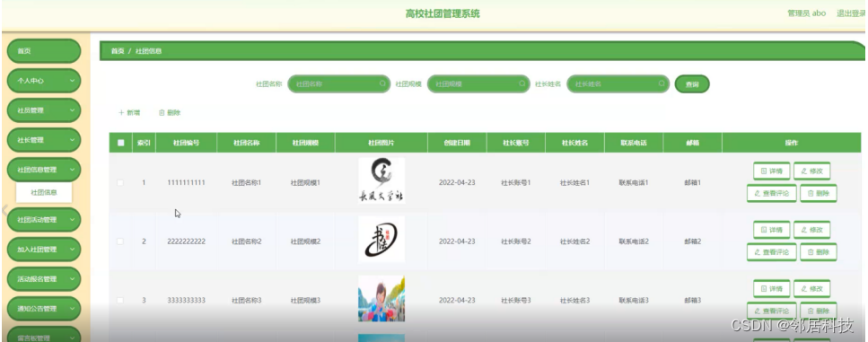Click 社团图片 column header
The width and height of the screenshot is (868, 342).
click(x=381, y=143)
